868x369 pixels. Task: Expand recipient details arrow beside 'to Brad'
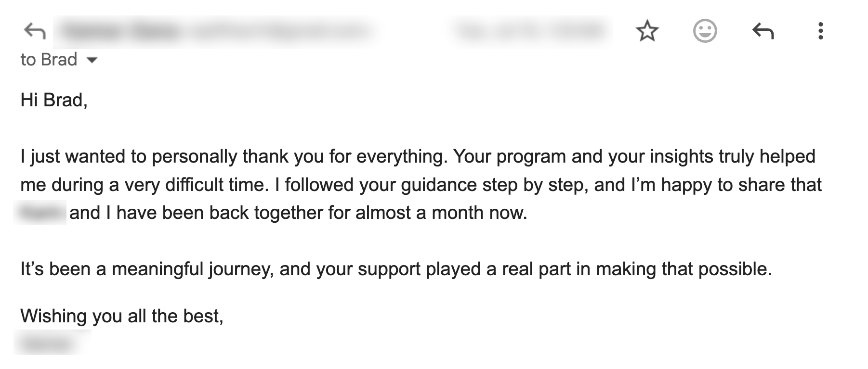click(x=92, y=60)
